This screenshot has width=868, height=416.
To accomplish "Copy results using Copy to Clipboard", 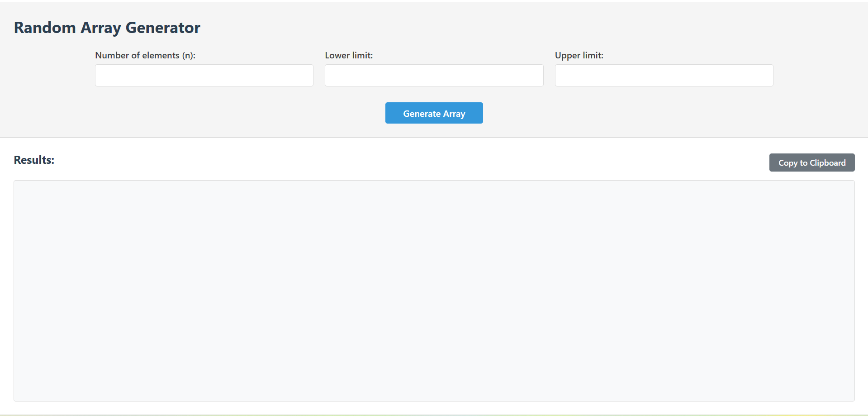I will 811,162.
